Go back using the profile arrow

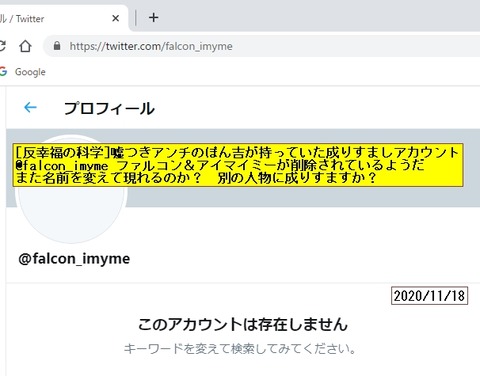30,107
